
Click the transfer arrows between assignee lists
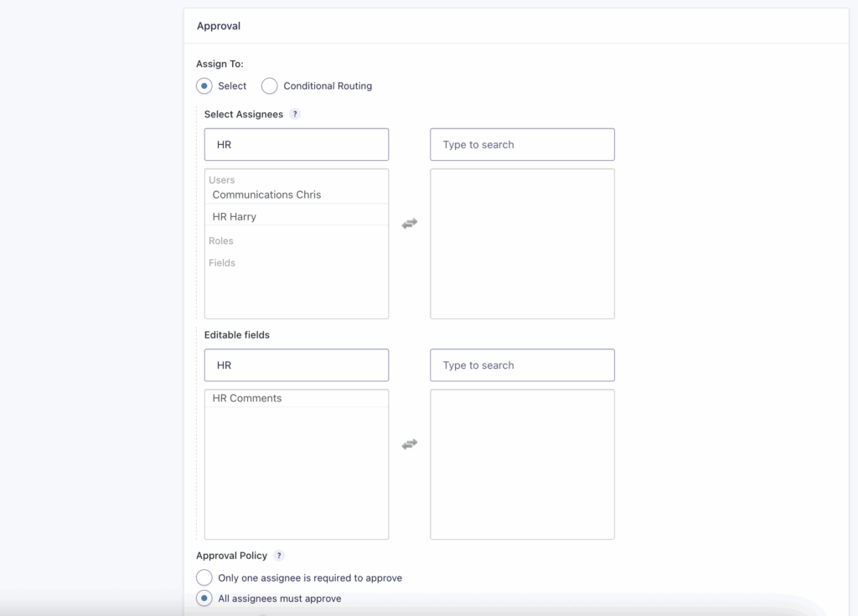[x=409, y=223]
